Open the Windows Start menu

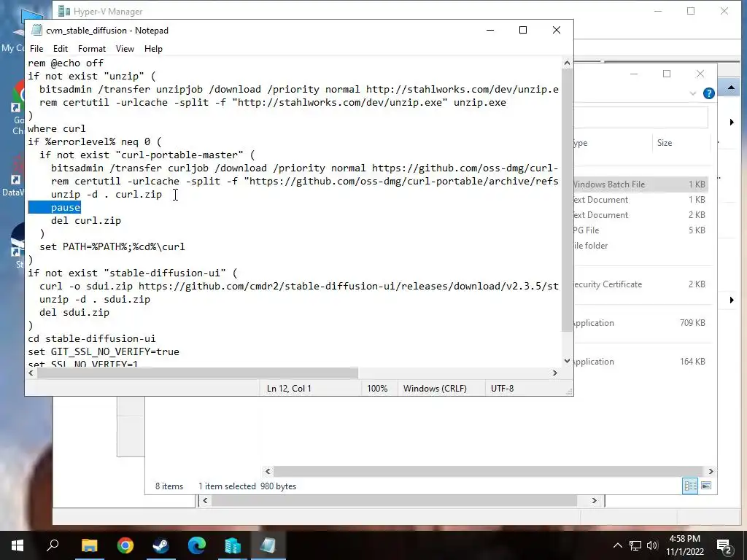pos(18,545)
